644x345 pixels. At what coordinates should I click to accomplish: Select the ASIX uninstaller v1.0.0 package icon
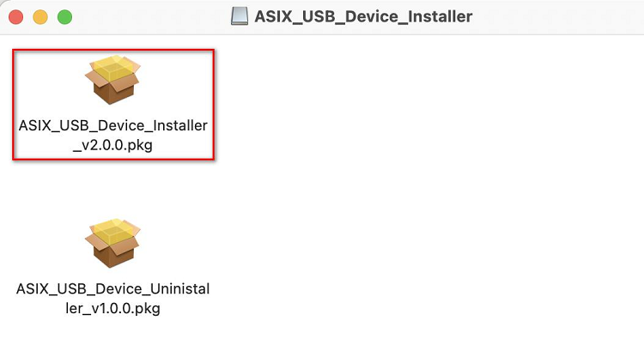tap(113, 243)
